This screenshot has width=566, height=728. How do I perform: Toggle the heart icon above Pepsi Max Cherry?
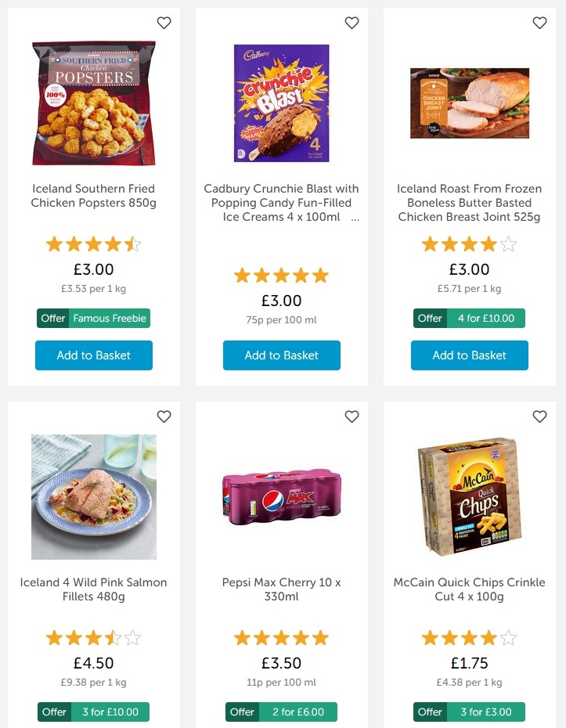351,416
